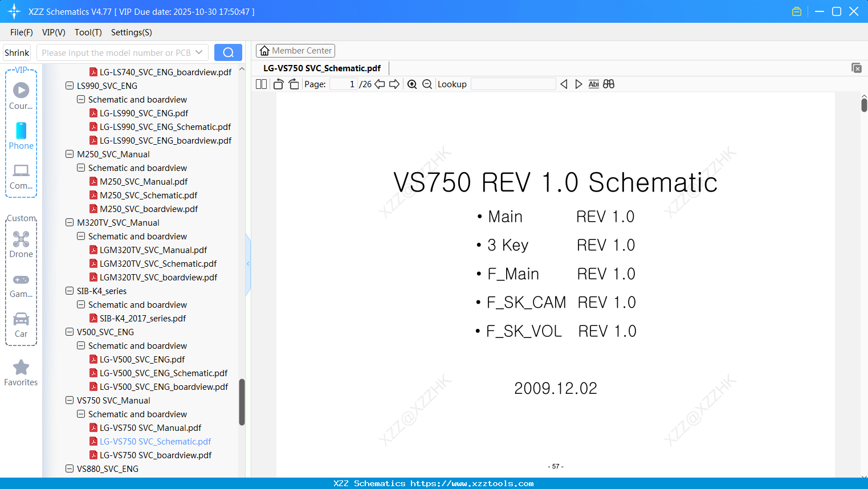Collapse the VS750 SVC_Manual node
This screenshot has width=868, height=489.
click(x=68, y=400)
